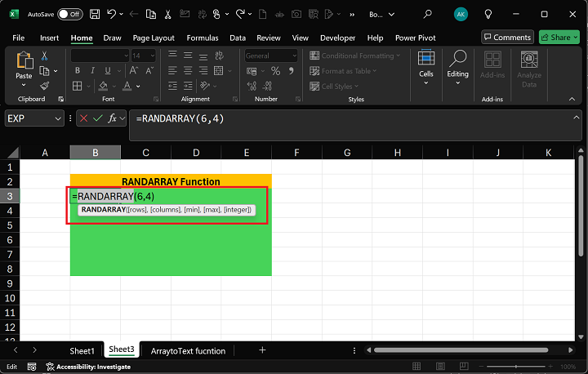Click the Paste clipboard icon
Screen dimensions: 588x374
(x=24, y=60)
